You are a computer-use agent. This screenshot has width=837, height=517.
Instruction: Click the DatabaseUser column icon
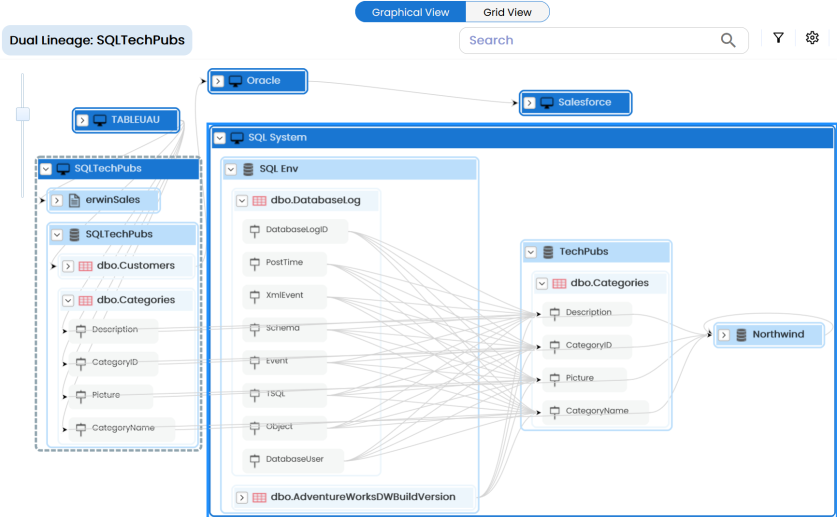255,459
